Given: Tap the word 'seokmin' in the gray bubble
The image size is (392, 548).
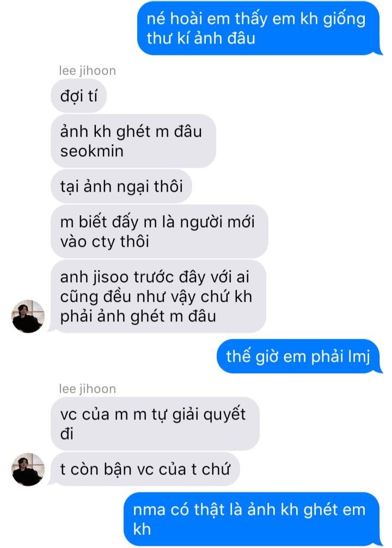Looking at the screenshot, I should [x=92, y=151].
